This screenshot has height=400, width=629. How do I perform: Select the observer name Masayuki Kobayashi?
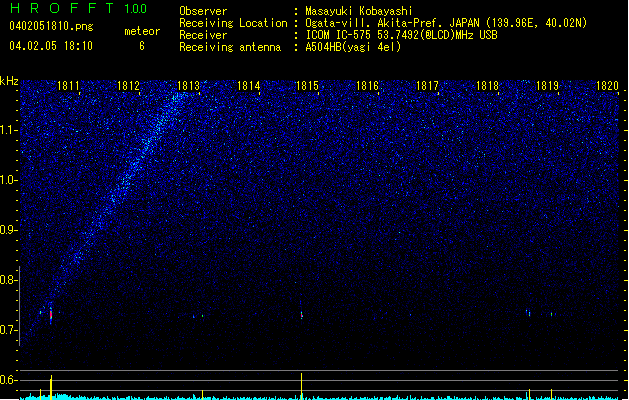359,11
